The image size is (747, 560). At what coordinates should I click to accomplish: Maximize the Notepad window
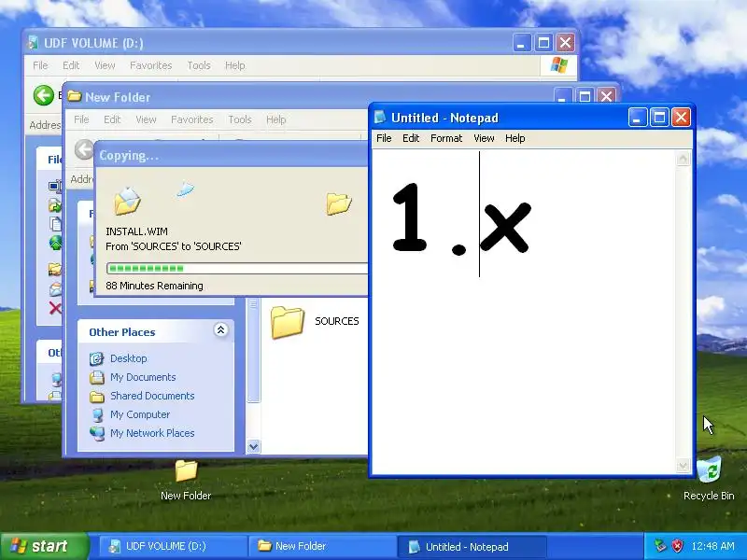point(660,118)
